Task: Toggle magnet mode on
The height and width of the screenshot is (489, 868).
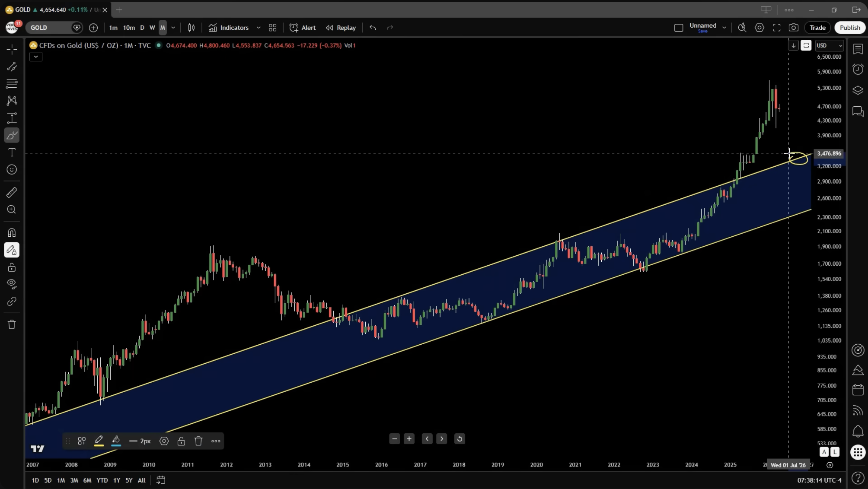Action: click(12, 232)
